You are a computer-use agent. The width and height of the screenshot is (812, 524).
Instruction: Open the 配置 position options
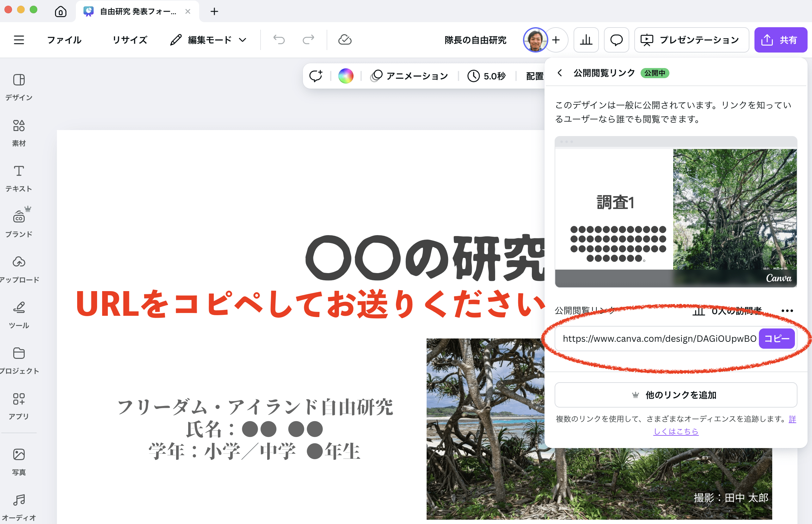(x=534, y=76)
